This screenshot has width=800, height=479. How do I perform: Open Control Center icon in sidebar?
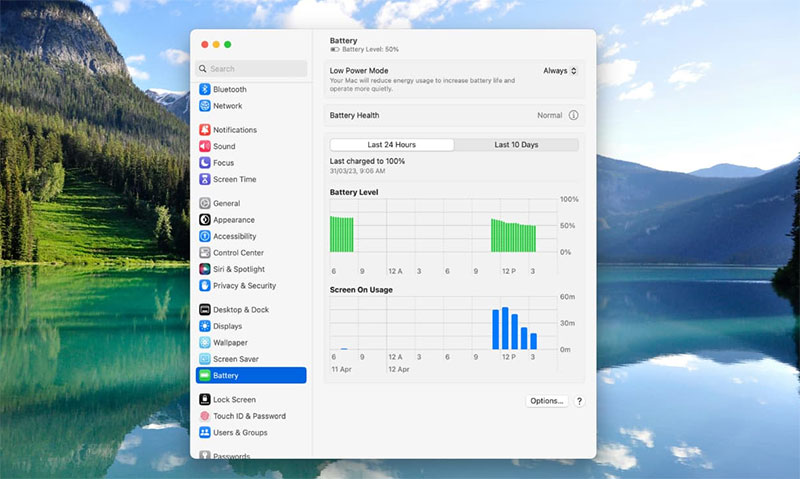(x=205, y=253)
